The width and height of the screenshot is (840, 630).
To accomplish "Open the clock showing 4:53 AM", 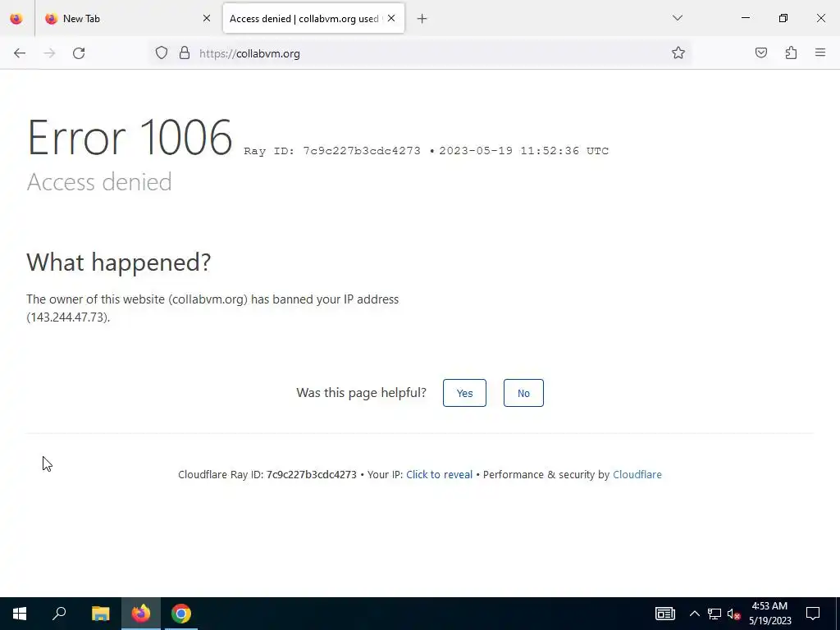I will pos(769,614).
